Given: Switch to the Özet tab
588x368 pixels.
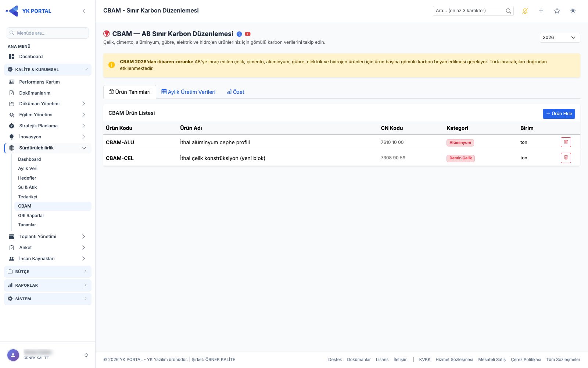Looking at the screenshot, I should coord(235,92).
